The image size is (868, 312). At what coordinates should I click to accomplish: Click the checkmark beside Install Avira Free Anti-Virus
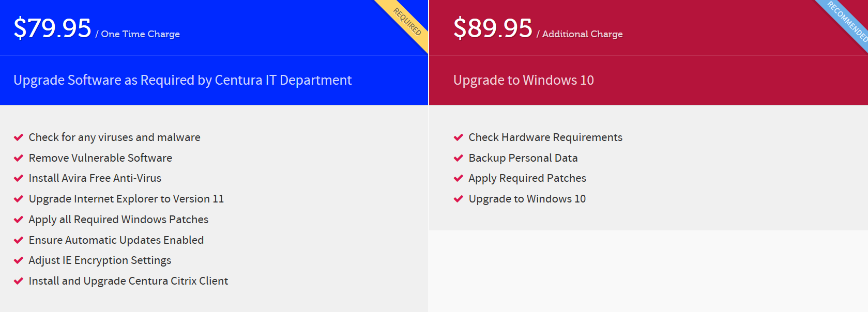click(19, 178)
